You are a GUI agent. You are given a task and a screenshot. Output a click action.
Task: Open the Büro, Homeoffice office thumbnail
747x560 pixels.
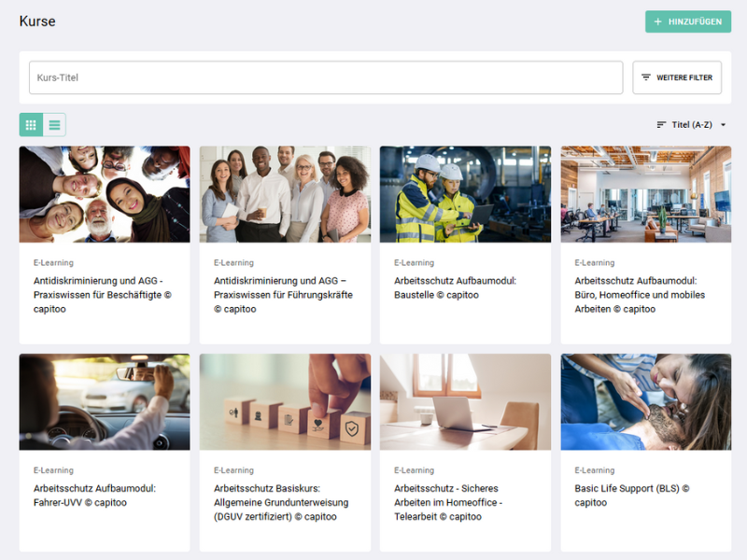click(x=645, y=194)
